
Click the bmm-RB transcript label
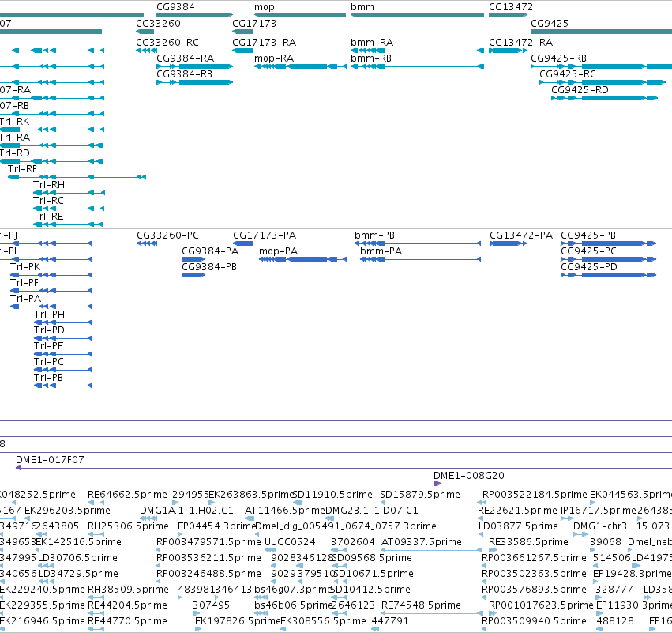click(x=370, y=58)
